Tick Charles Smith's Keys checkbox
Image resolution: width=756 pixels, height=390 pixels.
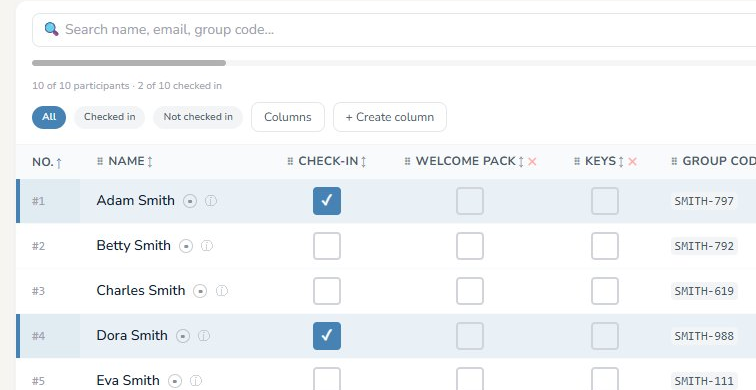coord(605,291)
